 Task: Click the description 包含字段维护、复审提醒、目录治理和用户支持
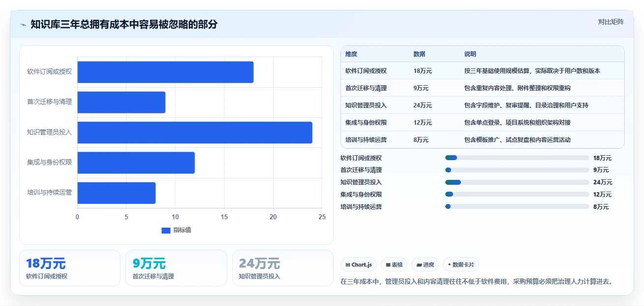(x=526, y=105)
